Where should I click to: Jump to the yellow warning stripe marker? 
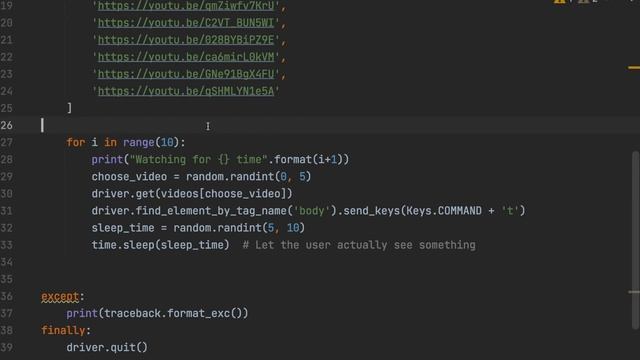click(x=634, y=67)
